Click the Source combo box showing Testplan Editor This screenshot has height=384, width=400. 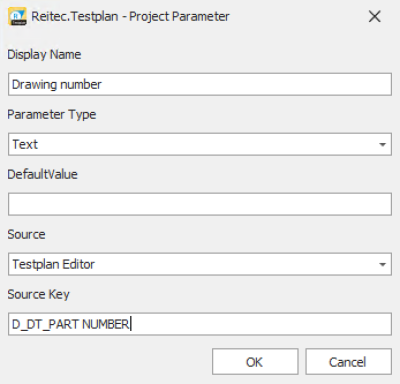pyautogui.click(x=200, y=264)
